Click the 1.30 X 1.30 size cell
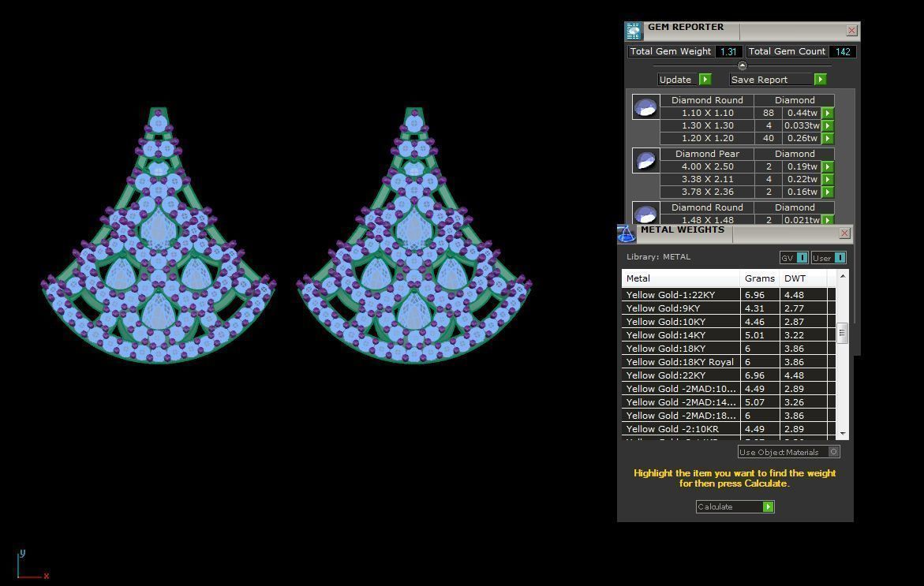The image size is (924, 586). pos(707,125)
